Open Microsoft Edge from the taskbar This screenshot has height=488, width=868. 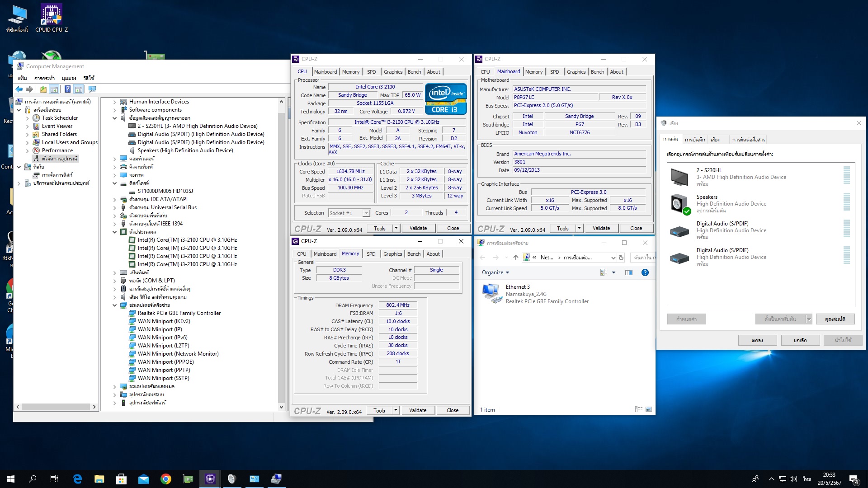click(x=77, y=479)
